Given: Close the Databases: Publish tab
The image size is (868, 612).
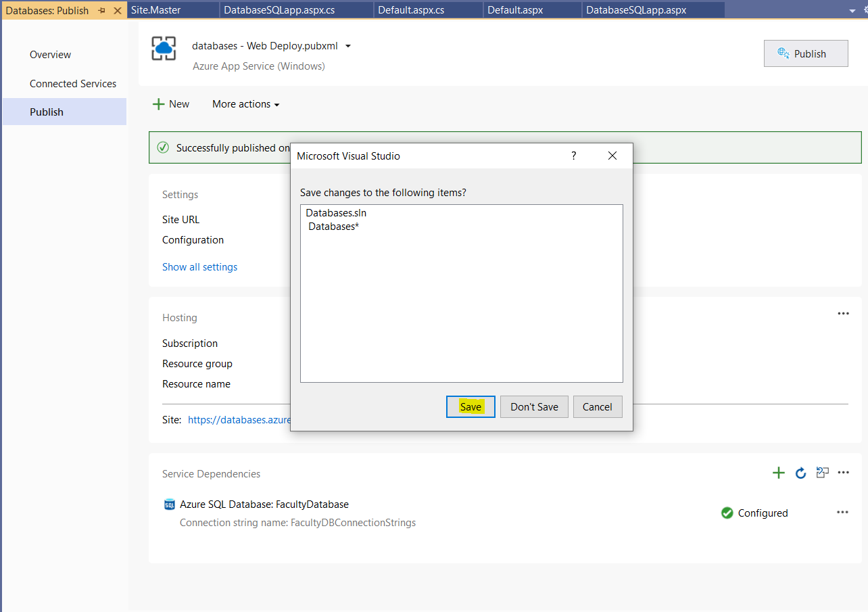Looking at the screenshot, I should point(118,10).
